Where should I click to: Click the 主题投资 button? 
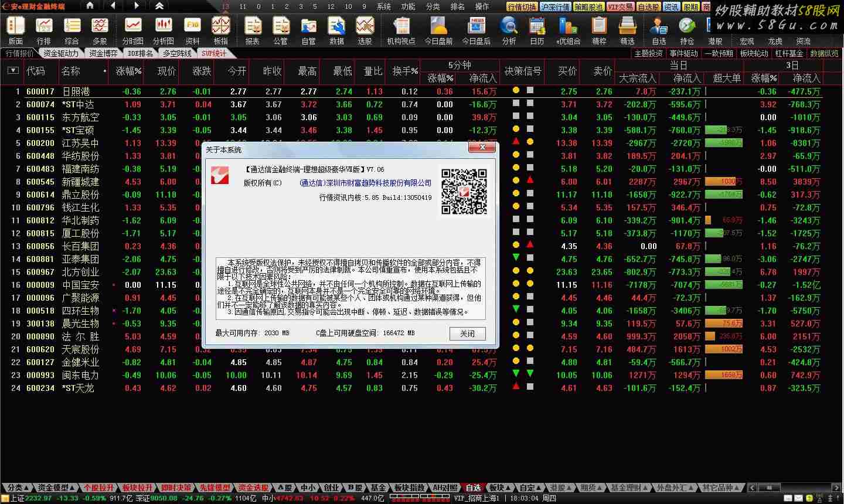click(649, 53)
